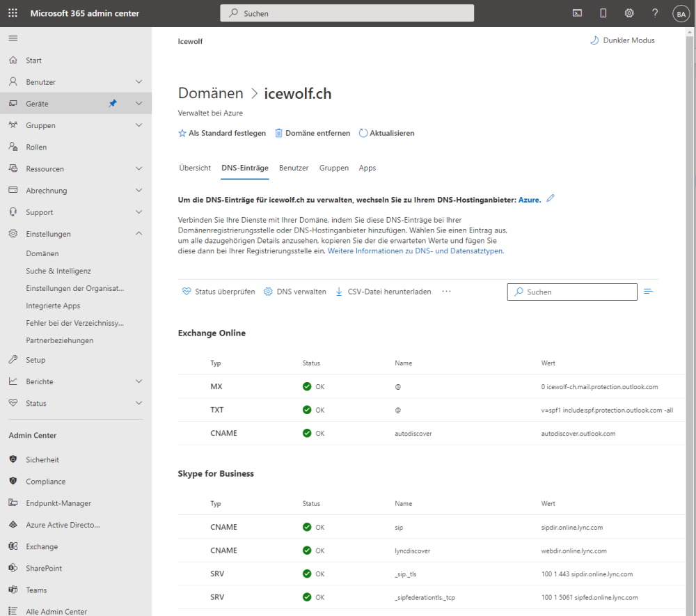Open the BA account avatar

(x=681, y=14)
